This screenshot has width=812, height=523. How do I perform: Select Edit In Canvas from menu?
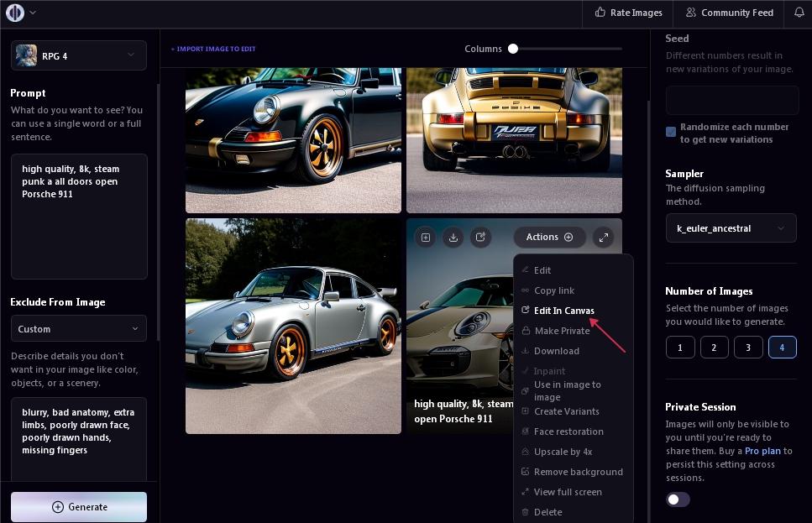(x=563, y=311)
